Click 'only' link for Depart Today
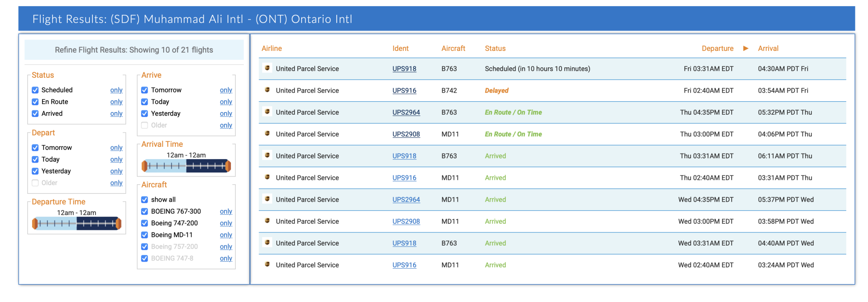Viewport: 868px width, 302px height. tap(116, 159)
